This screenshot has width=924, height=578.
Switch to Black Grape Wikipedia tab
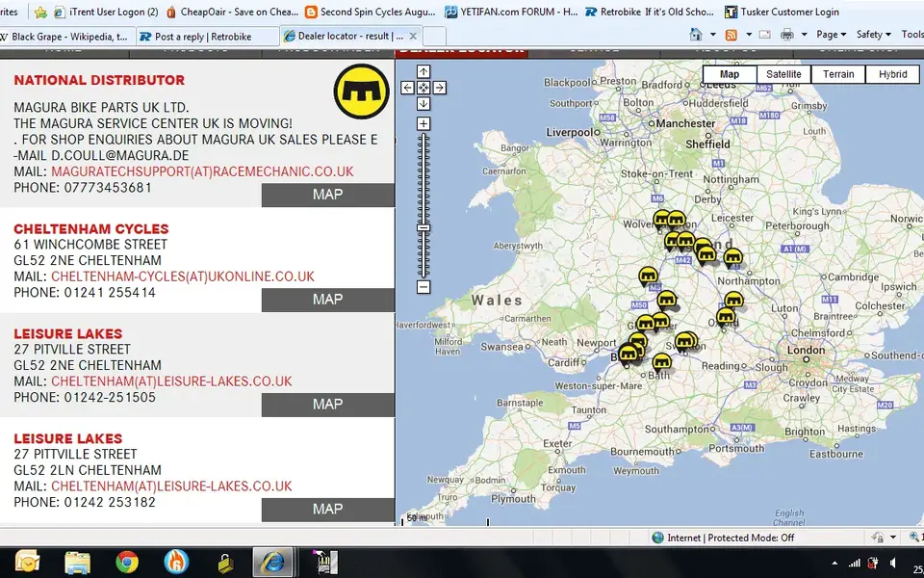(x=66, y=37)
